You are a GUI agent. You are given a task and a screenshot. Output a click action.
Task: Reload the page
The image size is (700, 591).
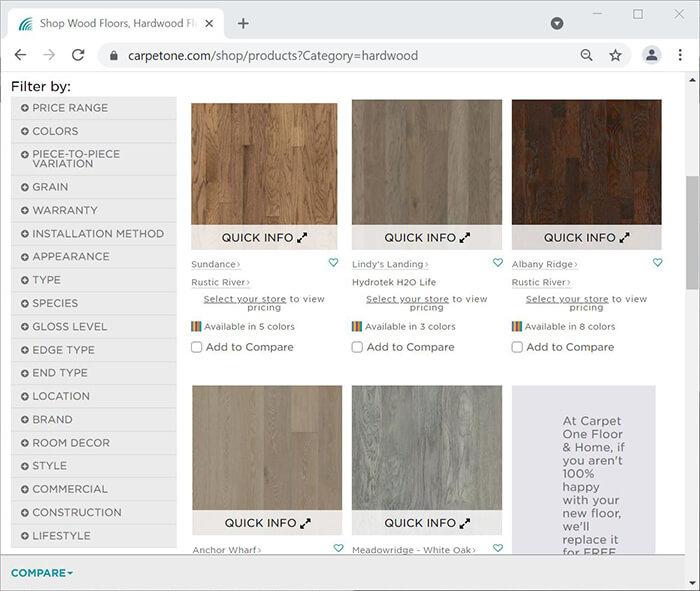click(x=78, y=56)
